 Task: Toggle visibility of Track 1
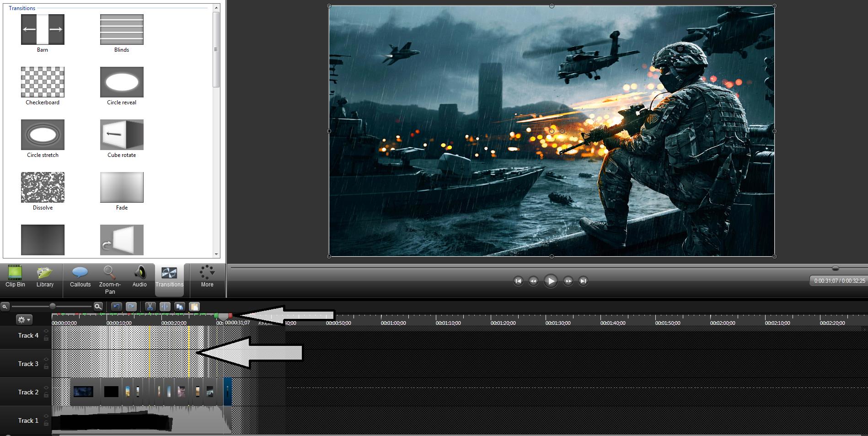[46, 416]
